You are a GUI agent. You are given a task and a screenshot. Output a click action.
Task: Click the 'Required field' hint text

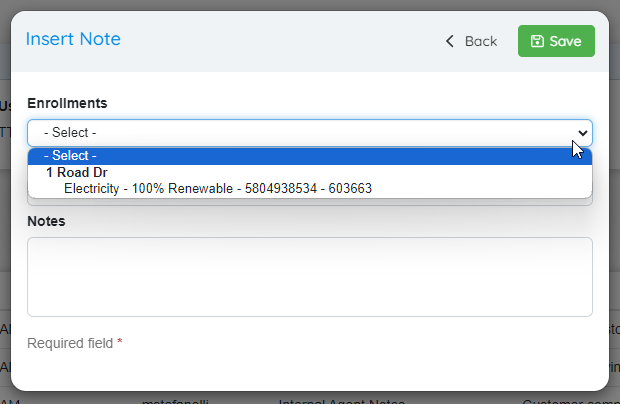point(70,343)
